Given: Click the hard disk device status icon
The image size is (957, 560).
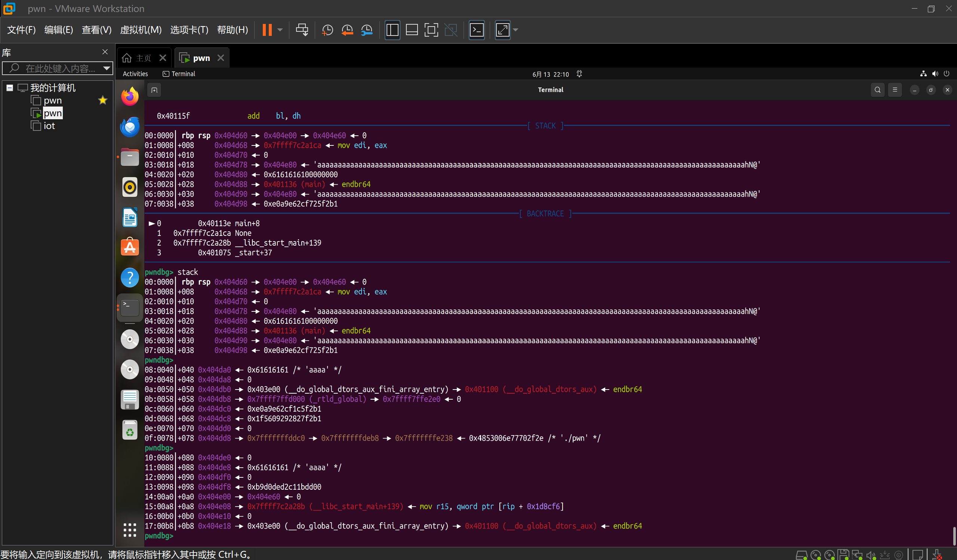Looking at the screenshot, I should pos(801,555).
